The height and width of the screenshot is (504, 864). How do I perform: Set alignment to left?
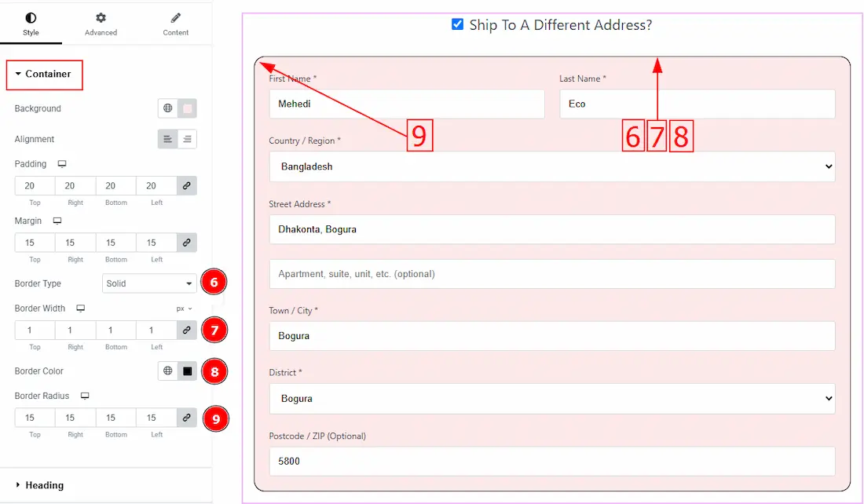[167, 140]
